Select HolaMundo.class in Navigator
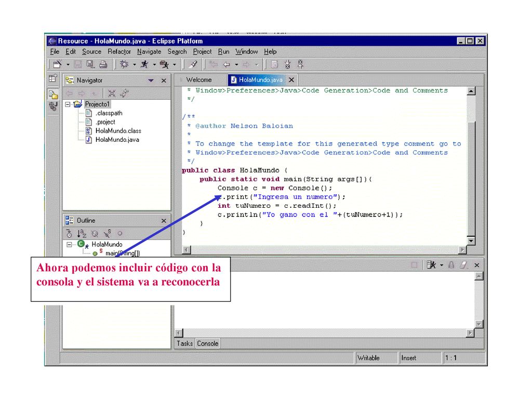This screenshot has width=532, height=399. [x=118, y=130]
